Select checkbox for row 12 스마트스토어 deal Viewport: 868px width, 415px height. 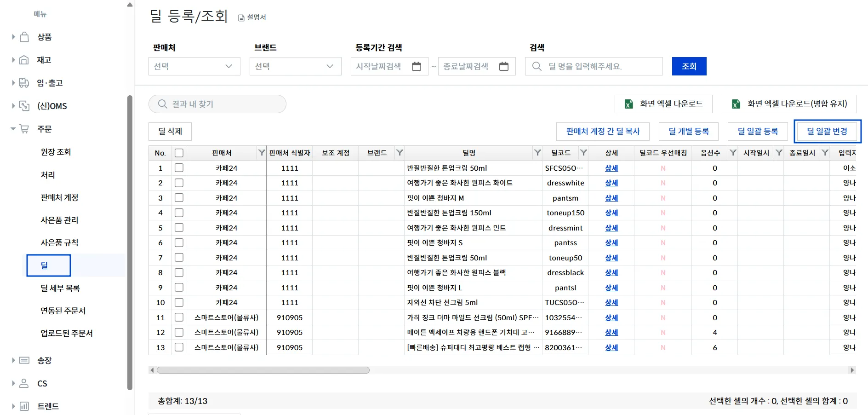(x=179, y=332)
